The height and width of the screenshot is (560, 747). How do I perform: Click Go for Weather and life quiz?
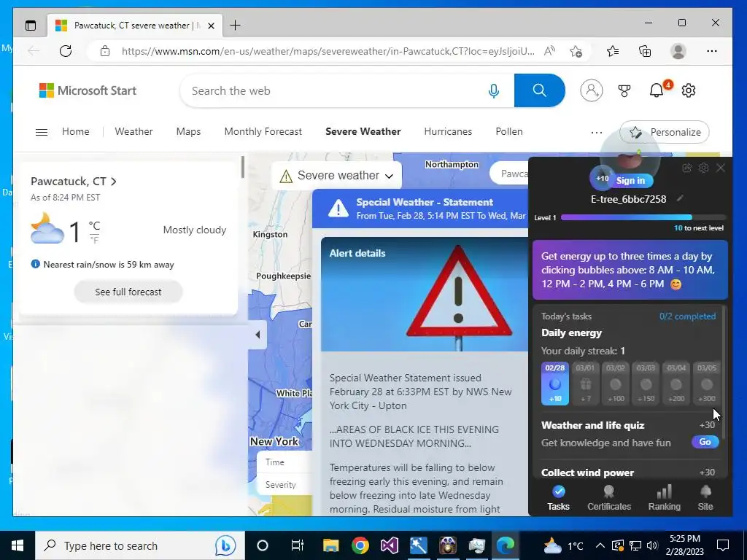[x=705, y=442]
